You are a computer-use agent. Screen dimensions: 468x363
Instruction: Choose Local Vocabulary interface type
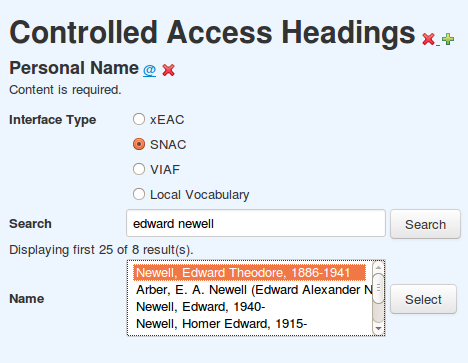click(x=139, y=194)
